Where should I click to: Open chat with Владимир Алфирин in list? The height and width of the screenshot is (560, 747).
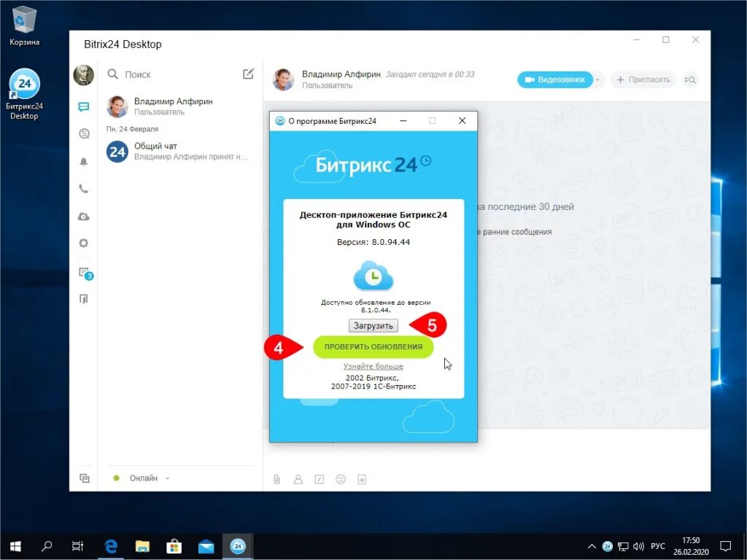click(x=180, y=106)
